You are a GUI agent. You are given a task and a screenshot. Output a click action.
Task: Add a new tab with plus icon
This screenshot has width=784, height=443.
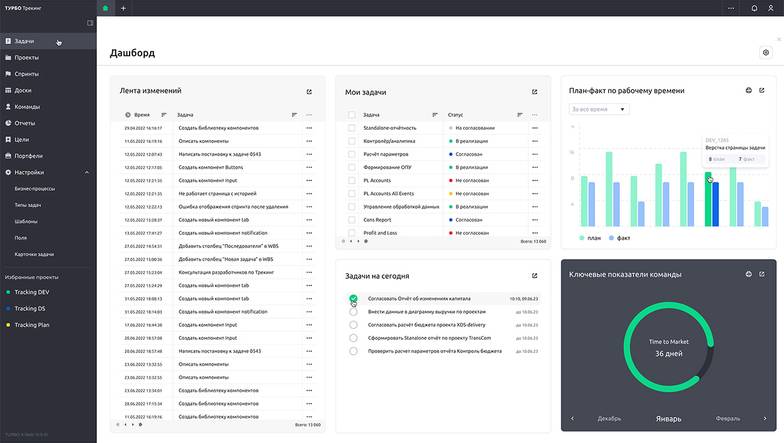123,8
